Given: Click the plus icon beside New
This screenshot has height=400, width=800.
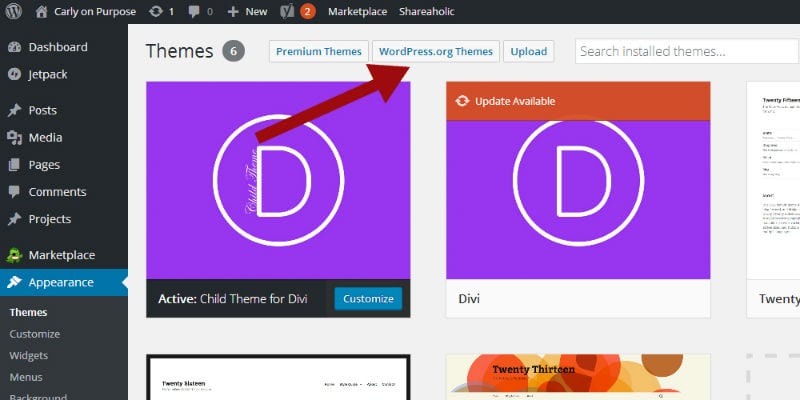Looking at the screenshot, I should pyautogui.click(x=233, y=12).
